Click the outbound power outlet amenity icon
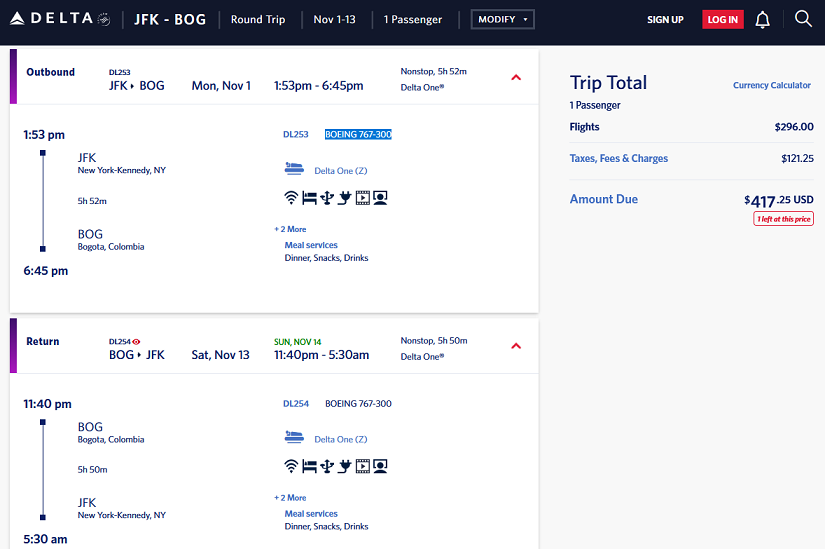Viewport: 825px width, 549px height. pyautogui.click(x=345, y=198)
